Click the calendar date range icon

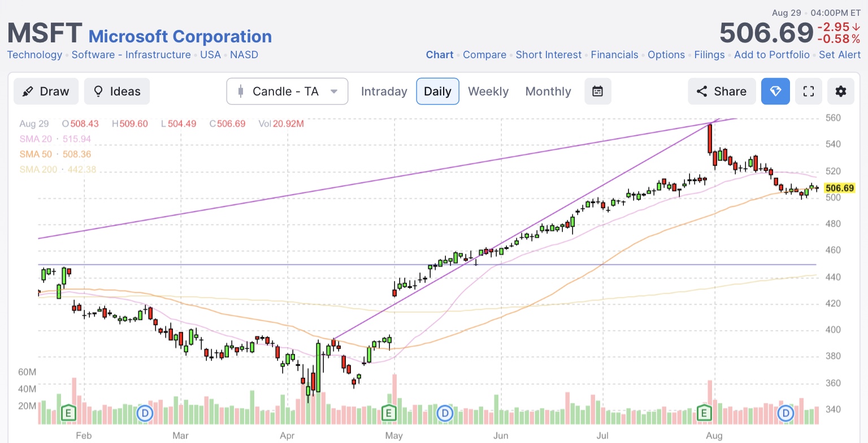pyautogui.click(x=597, y=92)
